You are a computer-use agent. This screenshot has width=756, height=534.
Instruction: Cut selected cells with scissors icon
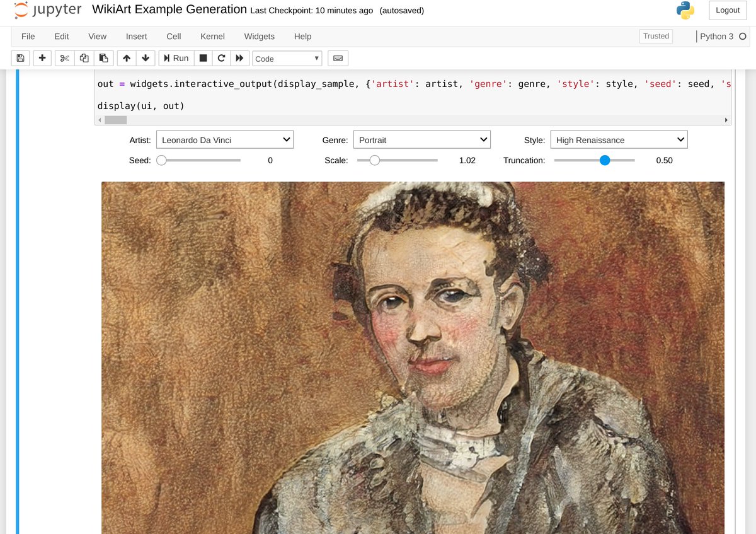click(x=64, y=58)
